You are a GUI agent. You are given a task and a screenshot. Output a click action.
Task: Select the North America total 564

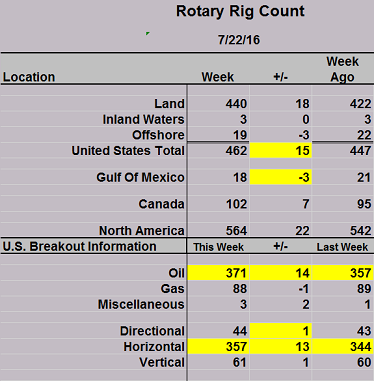(236, 230)
